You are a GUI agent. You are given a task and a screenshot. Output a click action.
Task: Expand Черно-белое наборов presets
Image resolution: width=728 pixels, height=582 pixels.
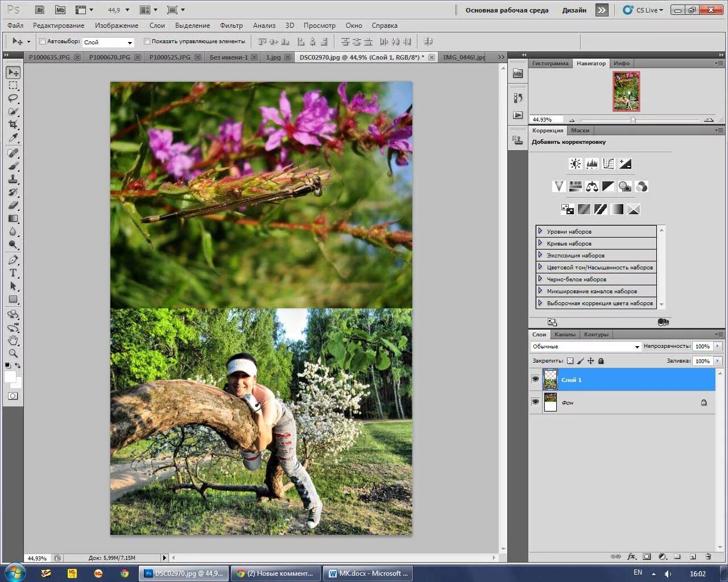(x=540, y=279)
